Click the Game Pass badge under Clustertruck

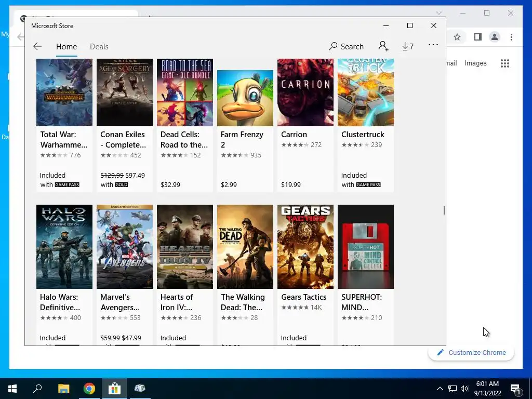click(x=368, y=184)
